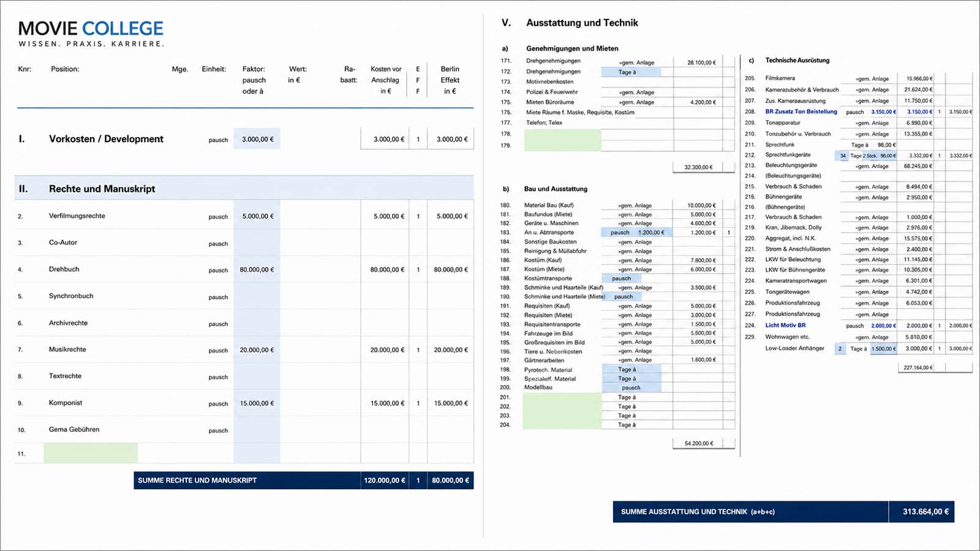Select the 'Einheit:' column header
Image resolution: width=980 pixels, height=551 pixels.
[x=214, y=69]
